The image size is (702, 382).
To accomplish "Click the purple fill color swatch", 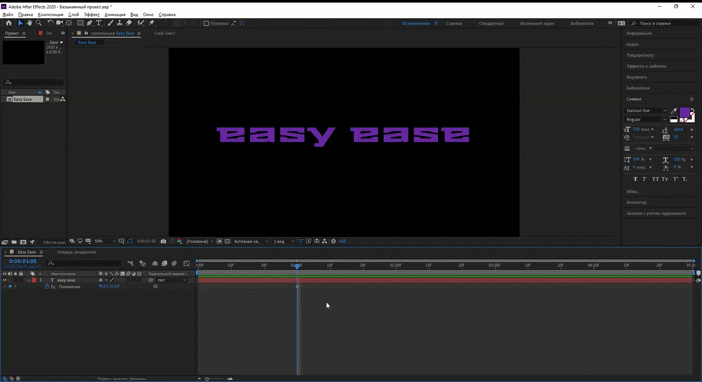I will 685,112.
